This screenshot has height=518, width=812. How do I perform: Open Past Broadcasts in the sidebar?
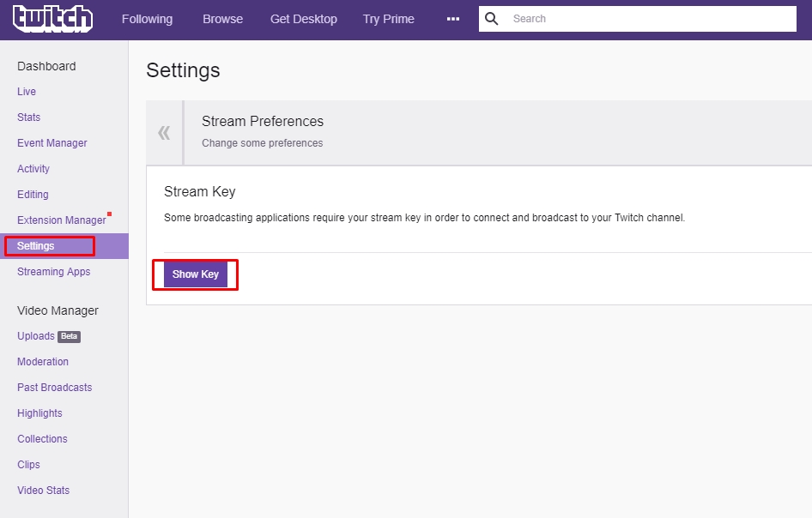point(54,388)
